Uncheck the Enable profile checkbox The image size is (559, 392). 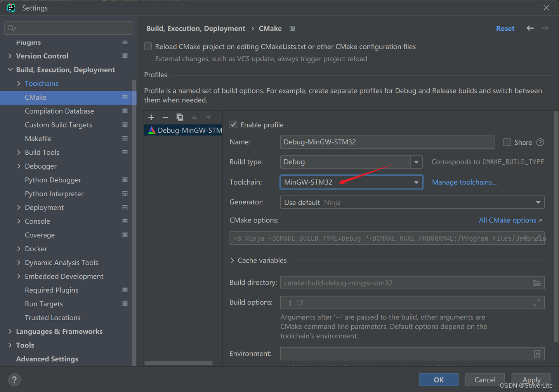click(x=233, y=124)
